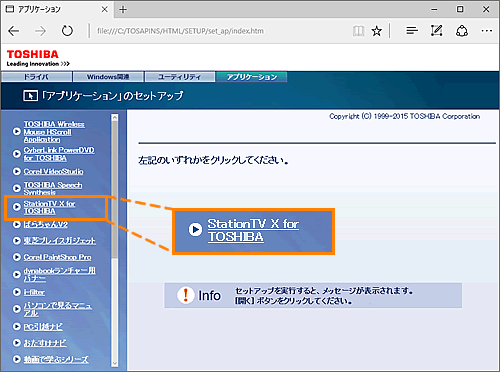Click the TOSHIBA Leading Innovation logo
The height and width of the screenshot is (372, 500).
(37, 58)
